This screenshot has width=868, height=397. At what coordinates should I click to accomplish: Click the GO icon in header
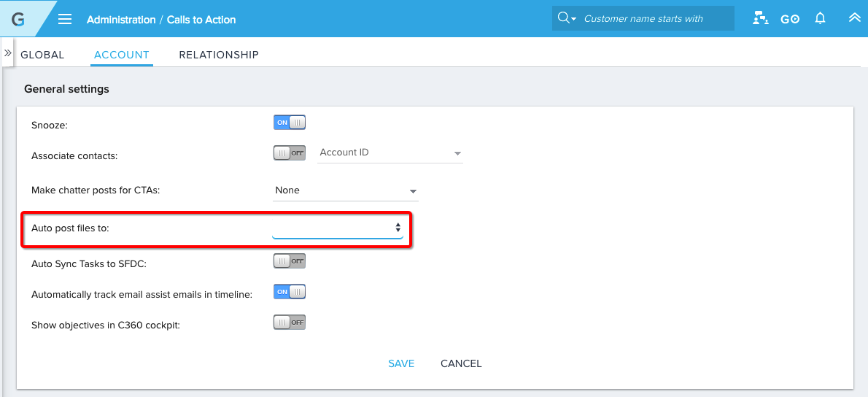click(x=790, y=20)
